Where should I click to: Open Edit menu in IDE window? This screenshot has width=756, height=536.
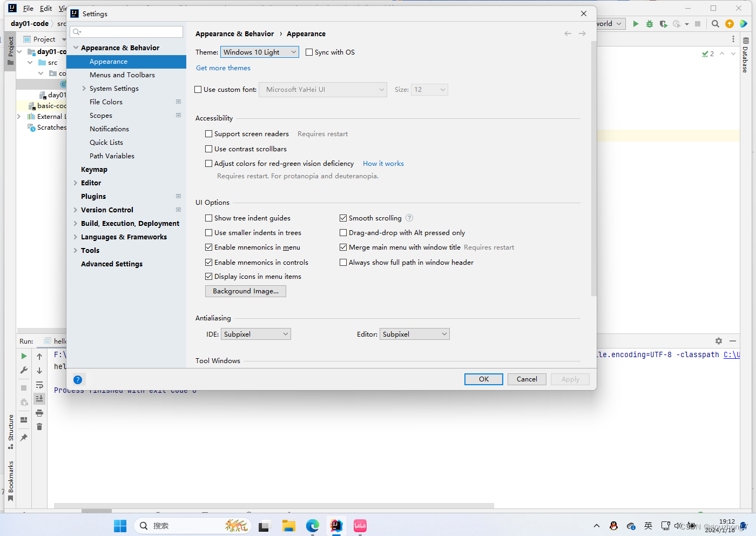tap(46, 8)
